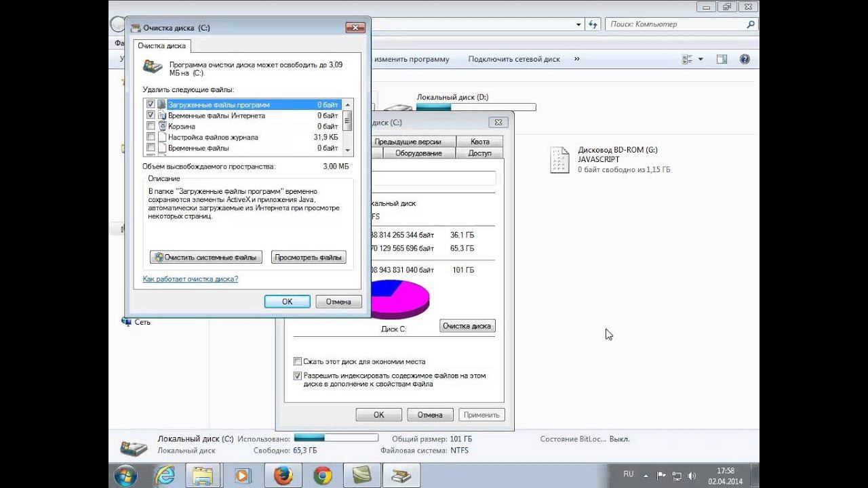Click the RU language indicator

[x=628, y=474]
